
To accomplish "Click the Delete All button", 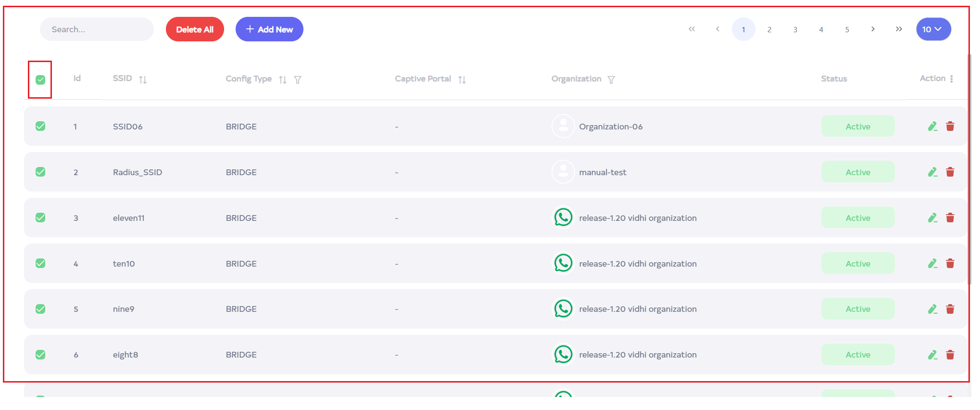I will point(195,29).
